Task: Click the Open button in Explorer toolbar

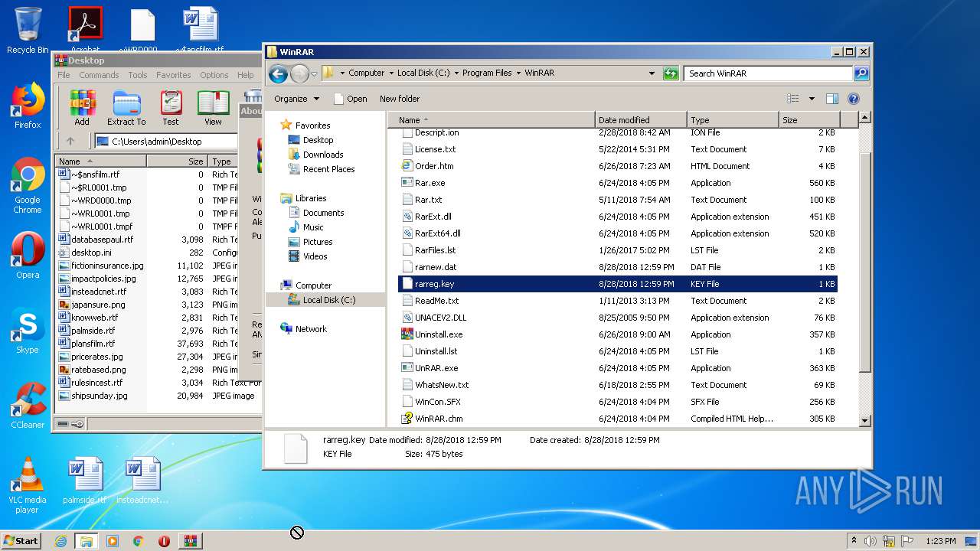Action: point(350,99)
